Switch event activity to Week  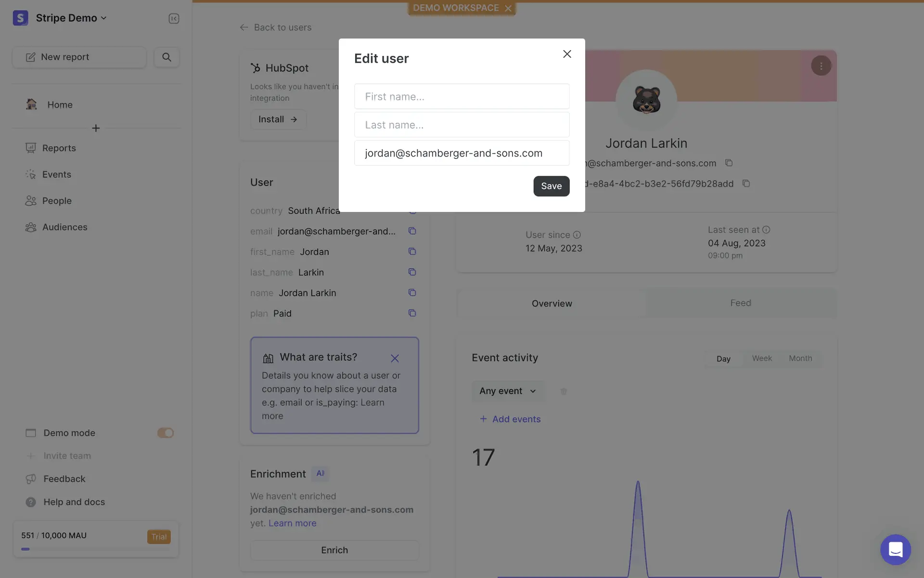(762, 358)
